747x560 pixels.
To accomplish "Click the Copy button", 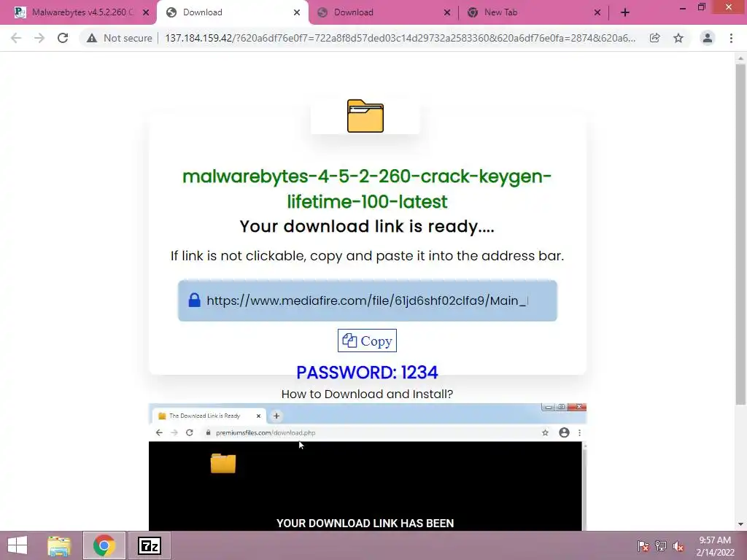I will (367, 341).
